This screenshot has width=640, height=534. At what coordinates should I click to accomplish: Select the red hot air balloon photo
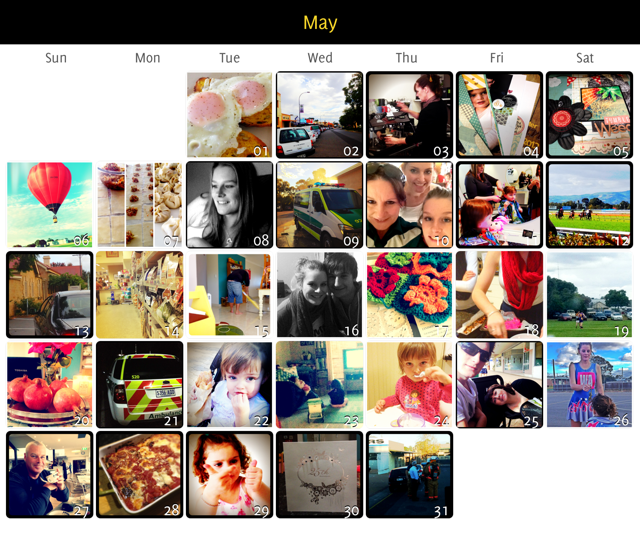pyautogui.click(x=49, y=205)
